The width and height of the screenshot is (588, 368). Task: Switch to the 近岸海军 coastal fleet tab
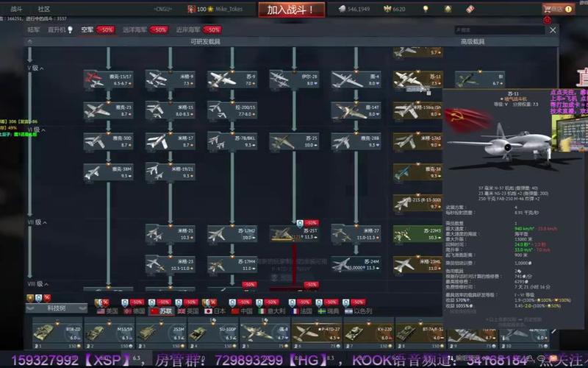198,29
